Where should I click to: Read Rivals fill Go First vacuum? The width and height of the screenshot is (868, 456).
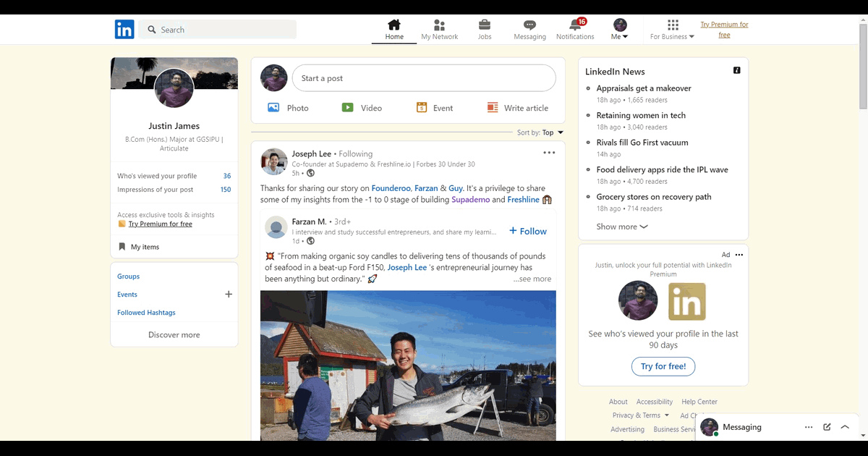(642, 143)
